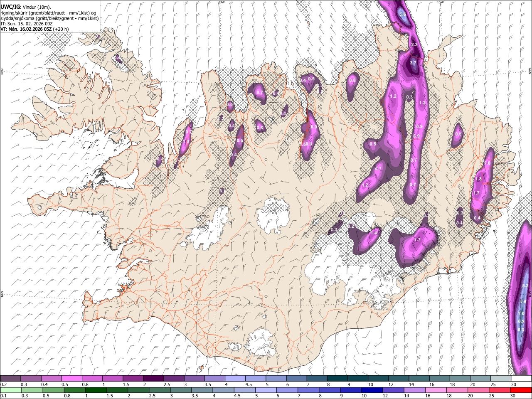Click the light pink 16 swatch in lower legend
Viewport: 532px width, 399px height.
tap(436, 390)
